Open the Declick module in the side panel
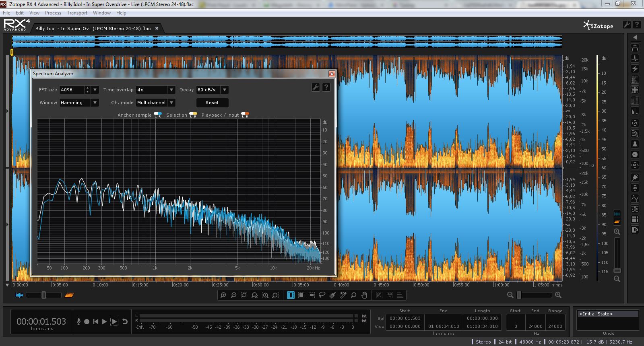 click(635, 58)
